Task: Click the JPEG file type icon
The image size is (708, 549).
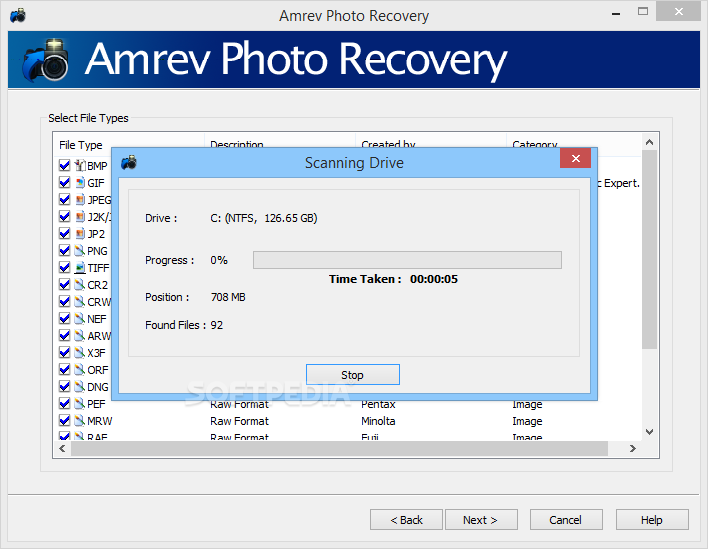Action: click(80, 200)
